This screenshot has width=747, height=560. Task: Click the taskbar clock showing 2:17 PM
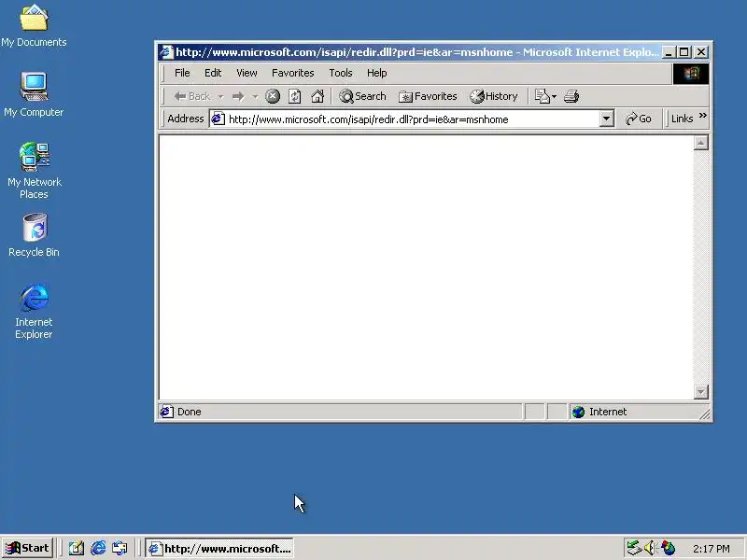pyautogui.click(x=712, y=549)
